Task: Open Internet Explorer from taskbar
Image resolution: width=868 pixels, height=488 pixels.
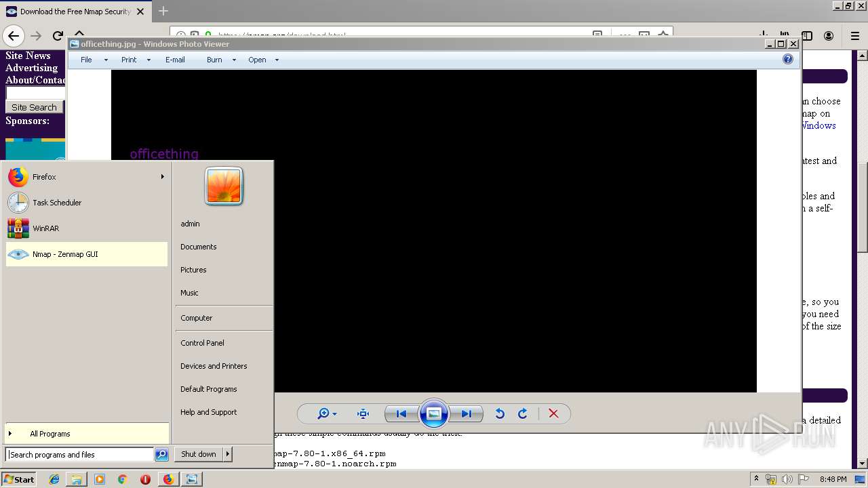Action: pyautogui.click(x=54, y=479)
